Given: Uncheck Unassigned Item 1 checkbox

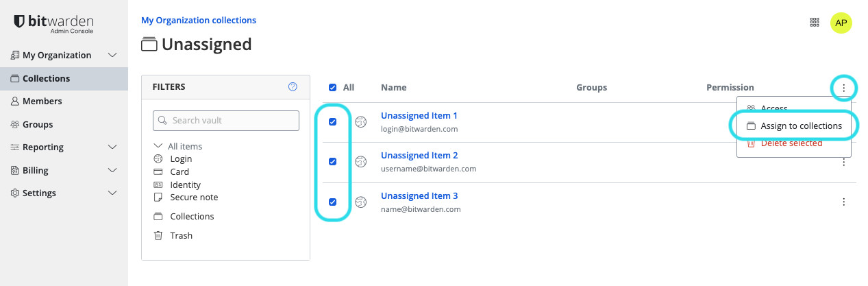Looking at the screenshot, I should 333,122.
